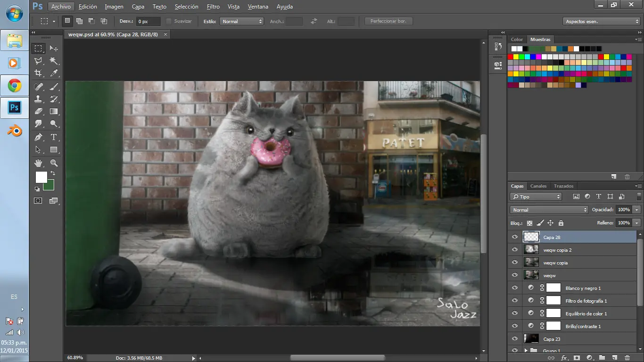Screen dimensions: 644x362
Task: Hide the Capa 28 layer
Action: pyautogui.click(x=515, y=237)
